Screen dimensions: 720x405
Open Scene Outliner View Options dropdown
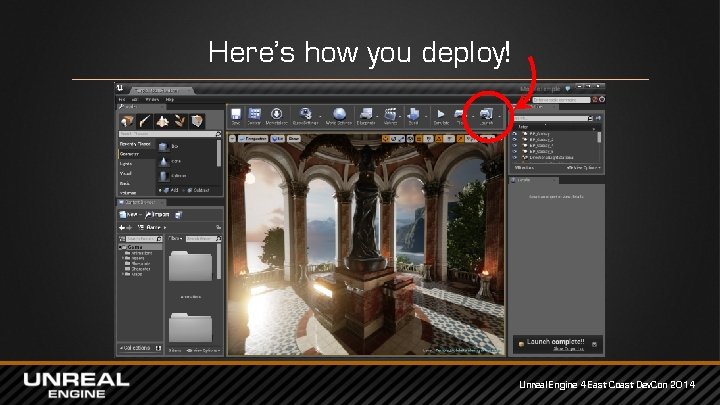click(x=584, y=168)
